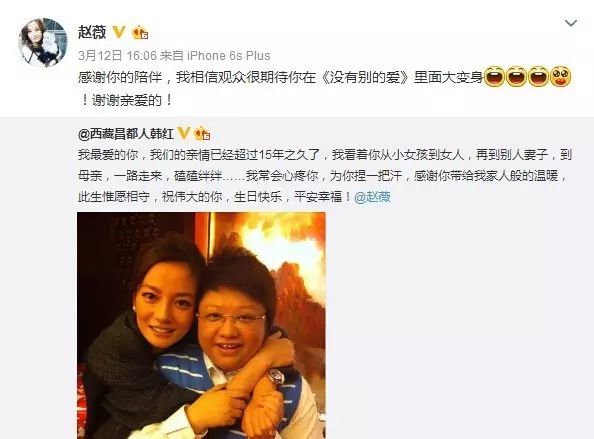The image size is (594, 439).
Task: Open the @西藏昌都人韩红 profile link
Action: click(126, 134)
